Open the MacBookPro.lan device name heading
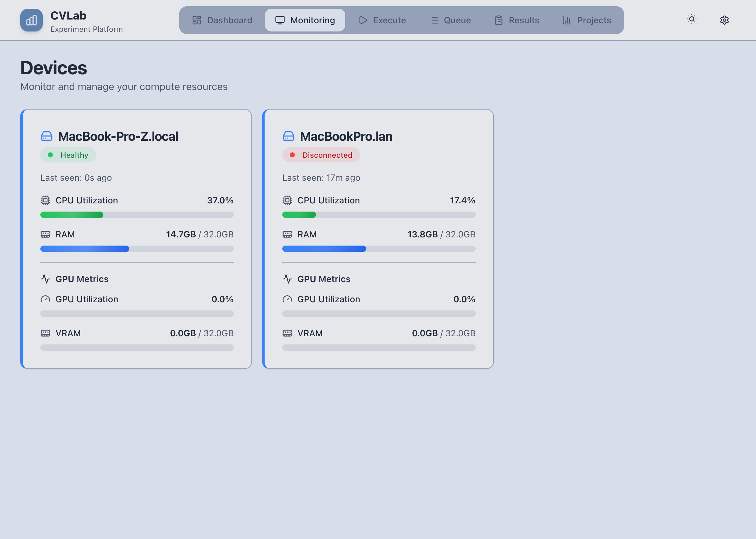This screenshot has width=756, height=539. (346, 136)
